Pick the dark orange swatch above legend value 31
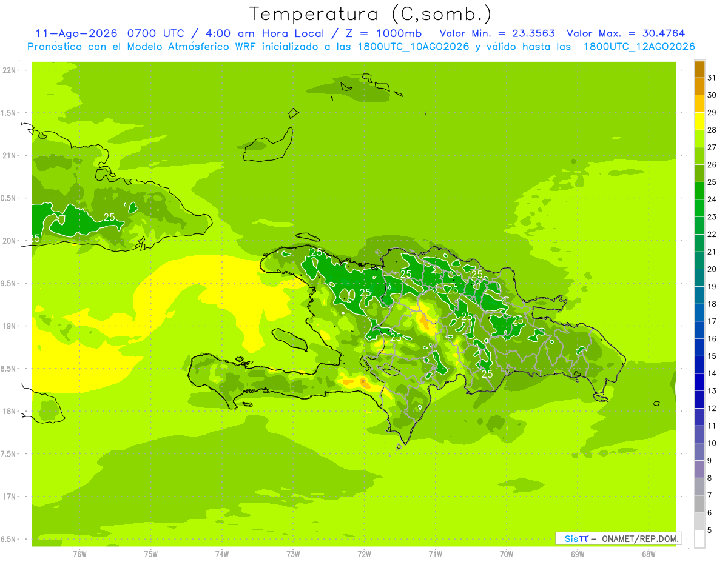This screenshot has height=562, width=728. (699, 69)
